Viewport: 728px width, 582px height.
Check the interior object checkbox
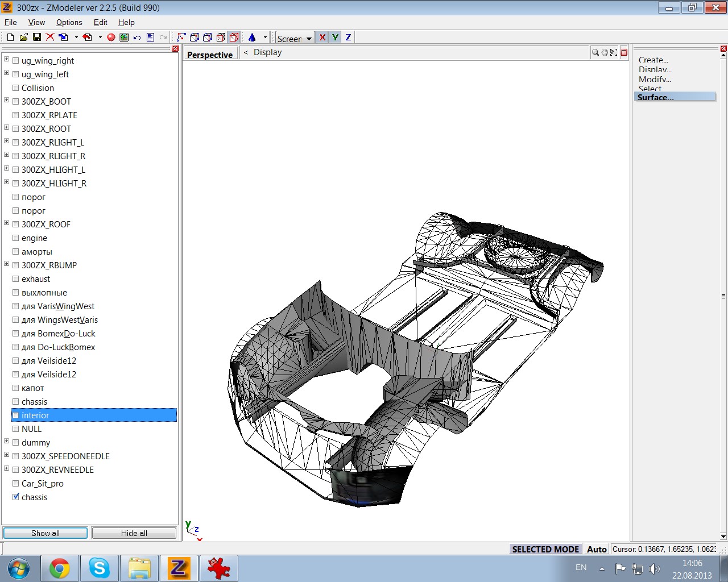[x=16, y=415]
